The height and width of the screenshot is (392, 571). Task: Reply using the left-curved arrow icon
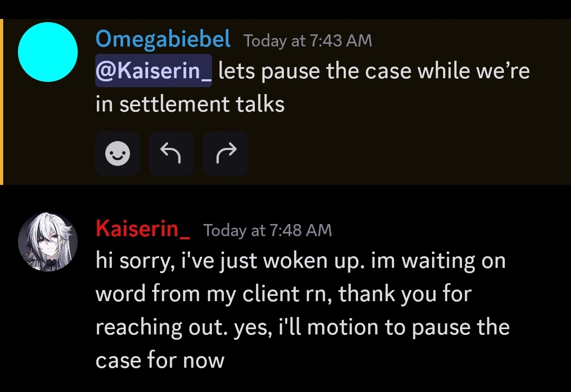(x=171, y=154)
